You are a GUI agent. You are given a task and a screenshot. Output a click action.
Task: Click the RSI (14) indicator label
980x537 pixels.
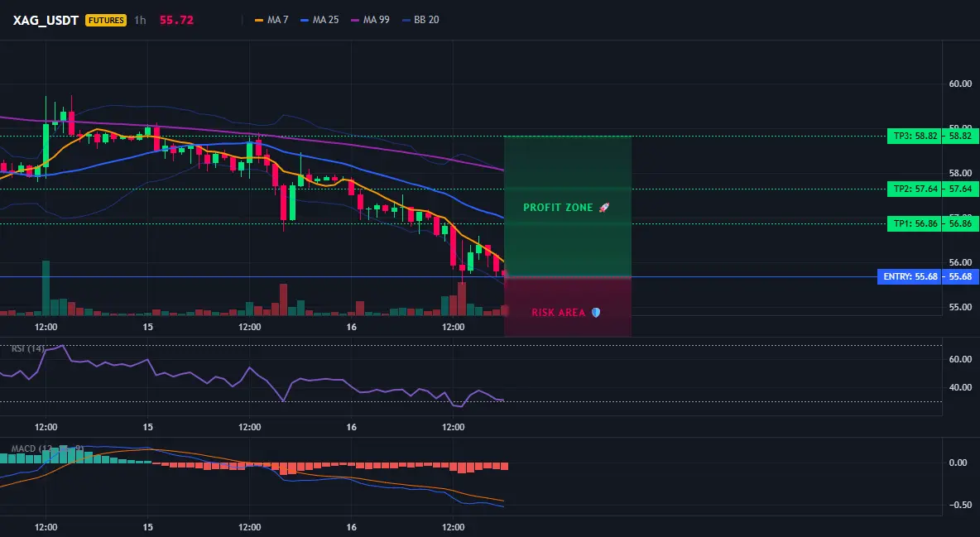(x=27, y=348)
